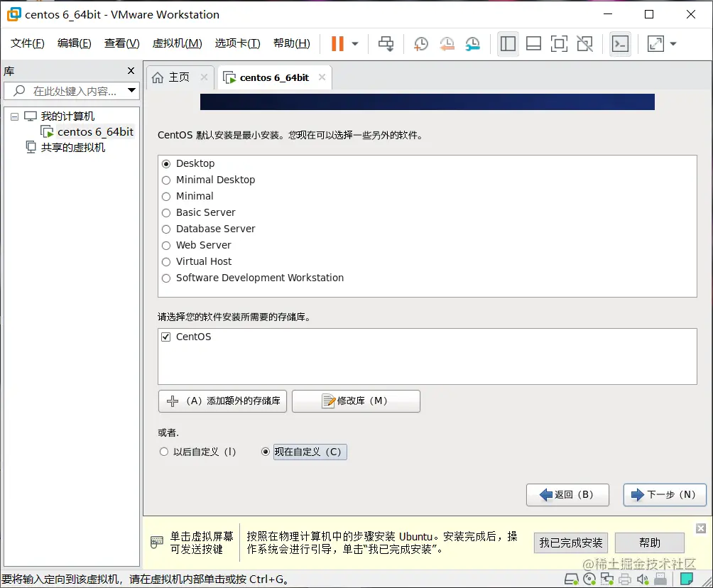Pick the Virtual Host option

197,261
